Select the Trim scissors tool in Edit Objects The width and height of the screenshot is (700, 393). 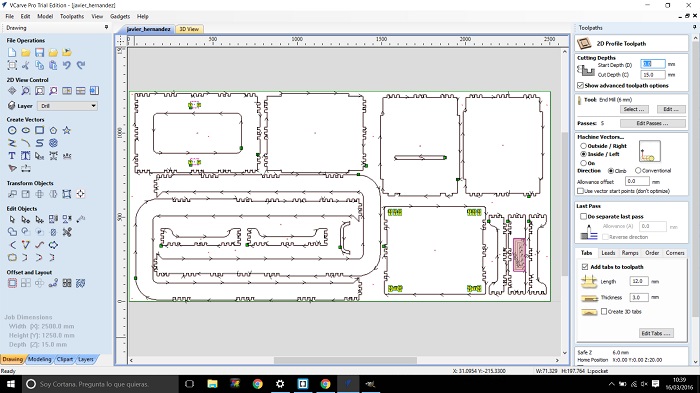[x=67, y=232]
